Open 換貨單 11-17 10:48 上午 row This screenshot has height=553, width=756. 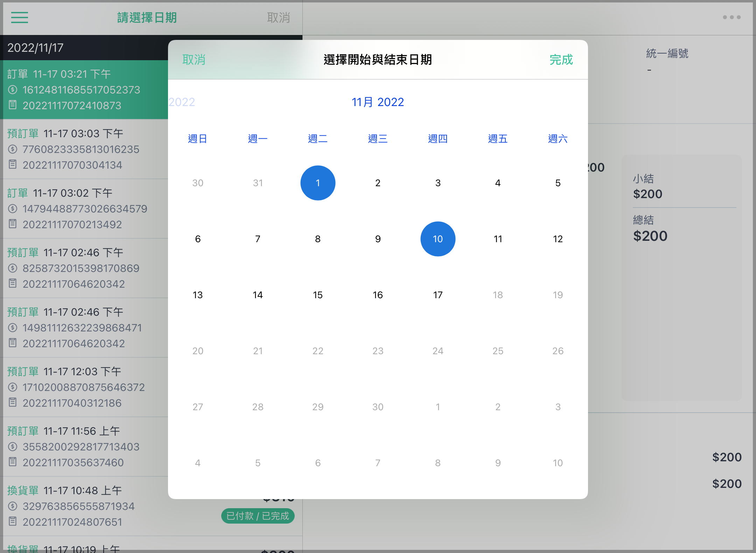[151, 506]
